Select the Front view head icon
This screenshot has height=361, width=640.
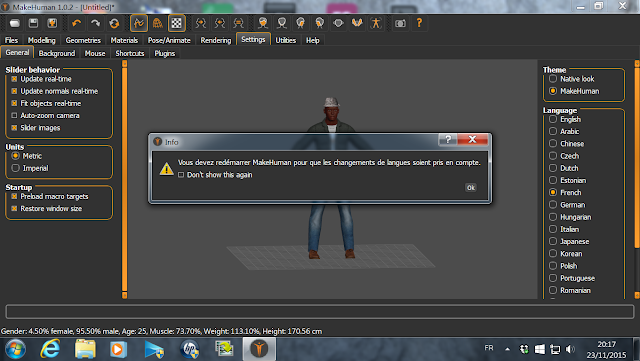coord(263,23)
